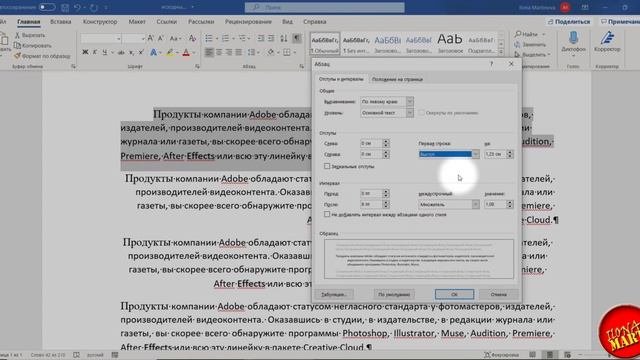
Task: Open the Рецензирование ribbon tab
Action: (248, 22)
